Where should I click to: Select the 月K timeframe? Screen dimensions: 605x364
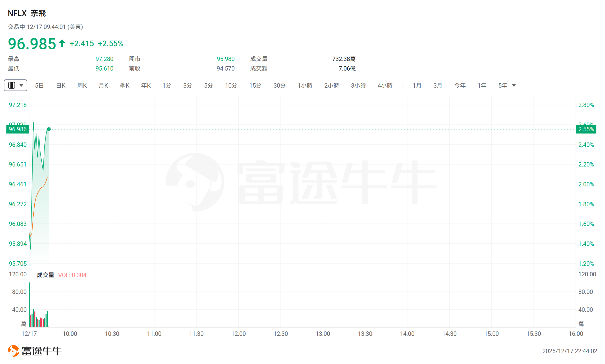coord(103,85)
